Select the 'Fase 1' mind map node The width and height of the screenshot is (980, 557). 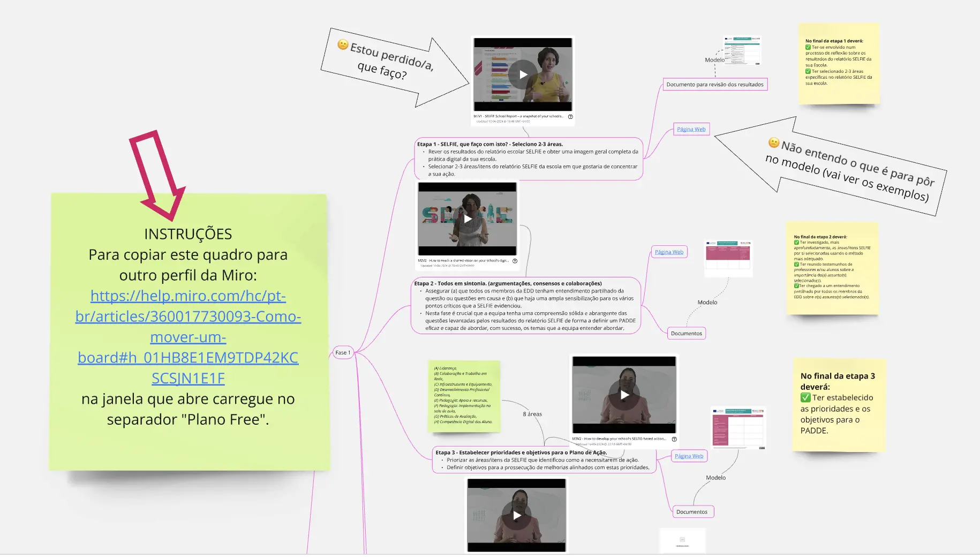[x=343, y=352]
